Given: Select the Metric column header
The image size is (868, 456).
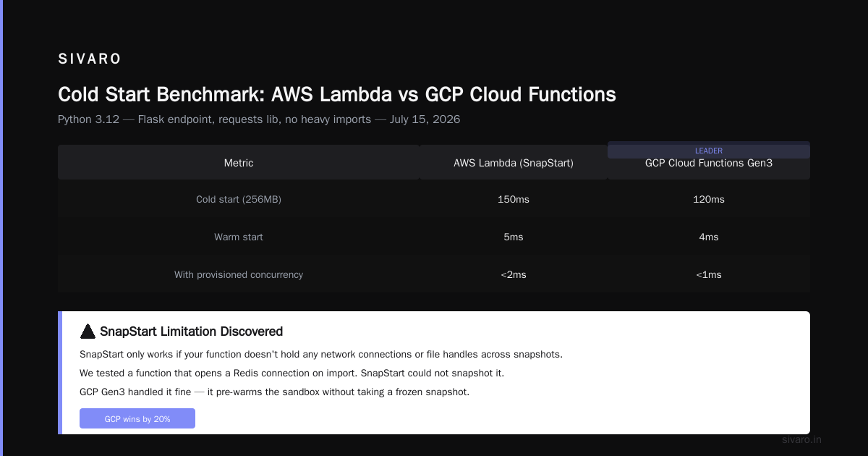Looking at the screenshot, I should point(239,163).
